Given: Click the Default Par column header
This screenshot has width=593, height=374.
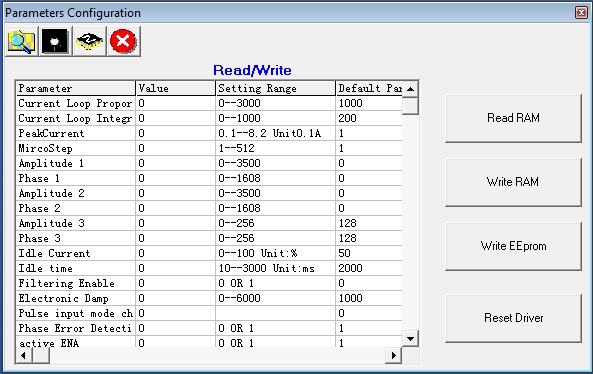Looking at the screenshot, I should point(369,88).
